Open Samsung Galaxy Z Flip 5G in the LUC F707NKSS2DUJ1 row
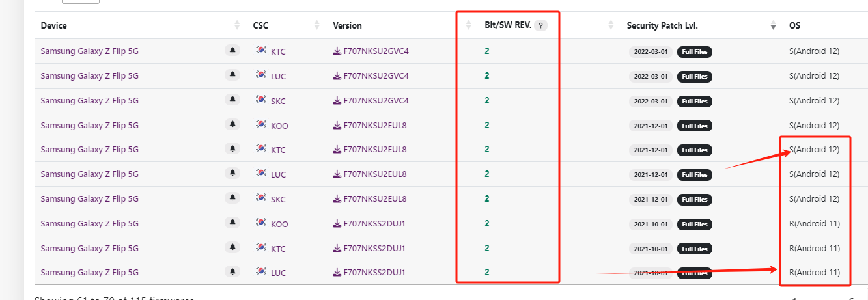This screenshot has height=300, width=868. 89,272
